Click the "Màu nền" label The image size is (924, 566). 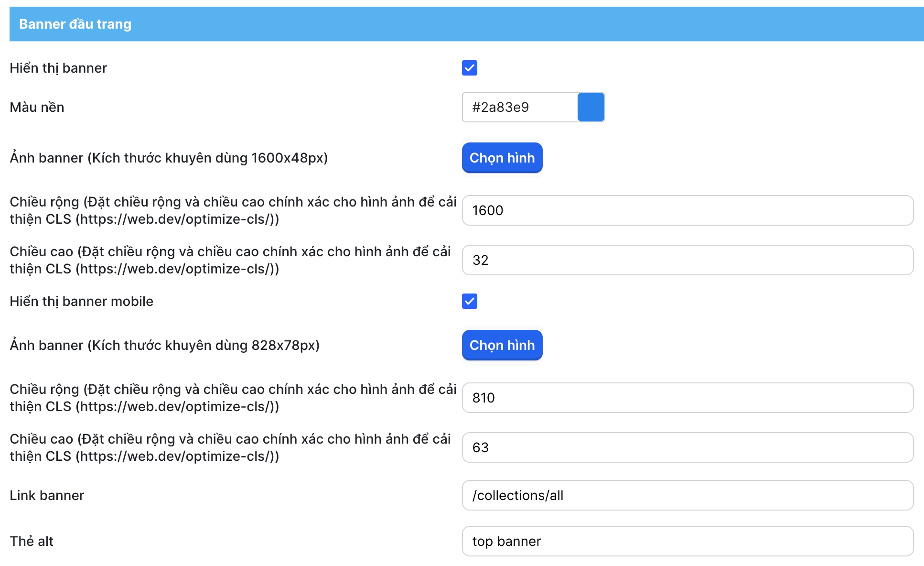pyautogui.click(x=37, y=107)
